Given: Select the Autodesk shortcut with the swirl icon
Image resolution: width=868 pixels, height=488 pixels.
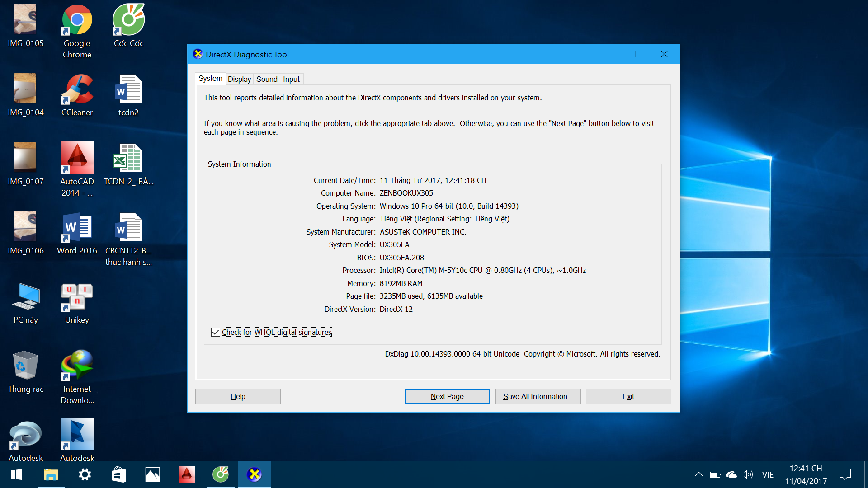Looking at the screenshot, I should click(25, 441).
